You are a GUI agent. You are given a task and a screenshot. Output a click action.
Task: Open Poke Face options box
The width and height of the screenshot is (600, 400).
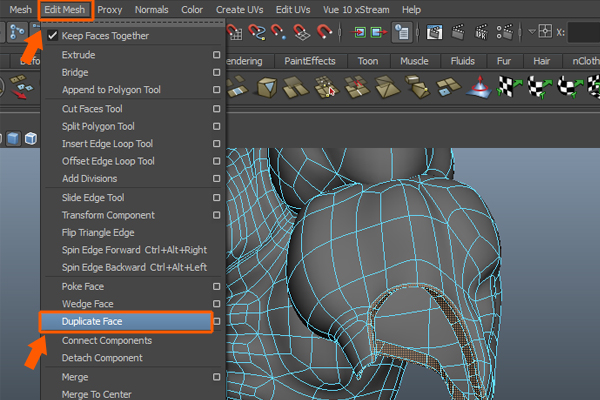tap(216, 287)
